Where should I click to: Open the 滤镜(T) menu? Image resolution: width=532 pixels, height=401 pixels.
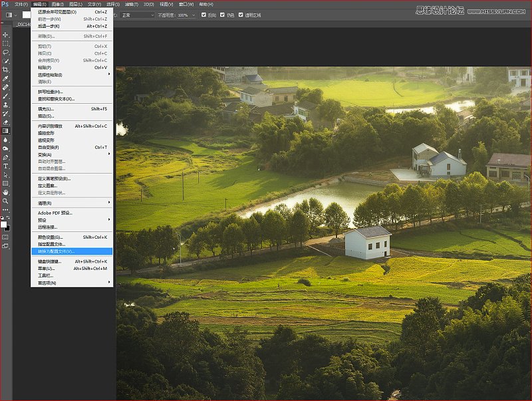click(131, 5)
